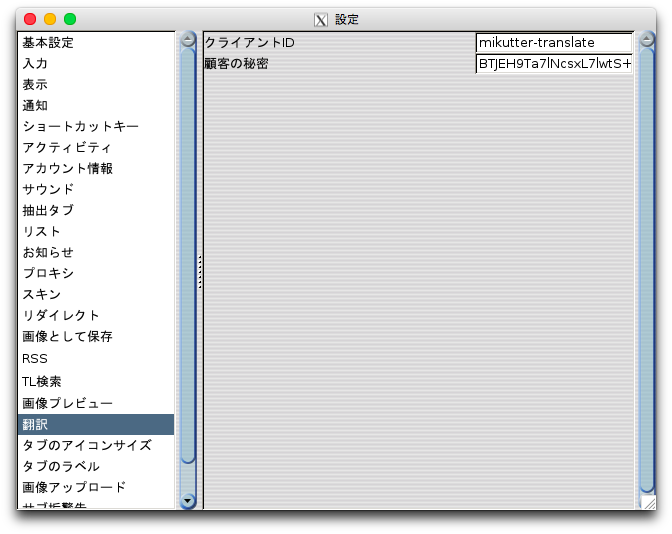Click the right pane scrollbar up arrow

coord(647,40)
